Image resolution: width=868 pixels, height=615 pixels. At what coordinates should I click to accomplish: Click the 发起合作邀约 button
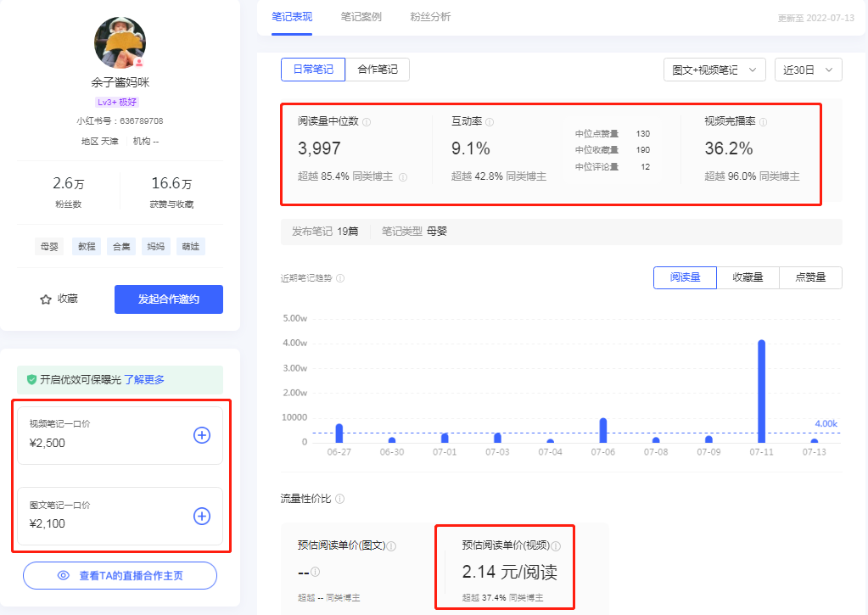(168, 299)
